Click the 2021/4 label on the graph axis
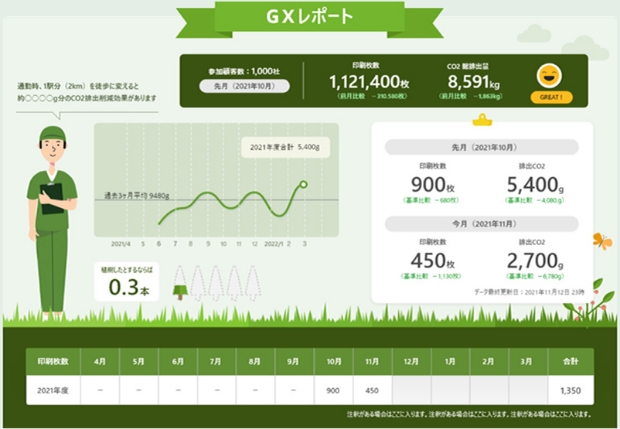Image resolution: width=620 pixels, height=429 pixels. pyautogui.click(x=121, y=244)
